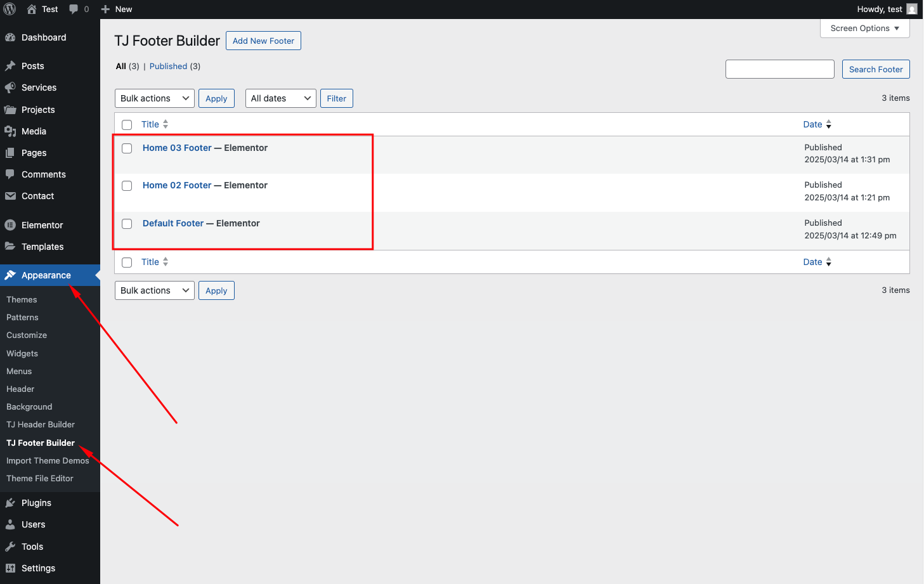Click the Settings sliders icon
The image size is (924, 584).
coord(10,568)
